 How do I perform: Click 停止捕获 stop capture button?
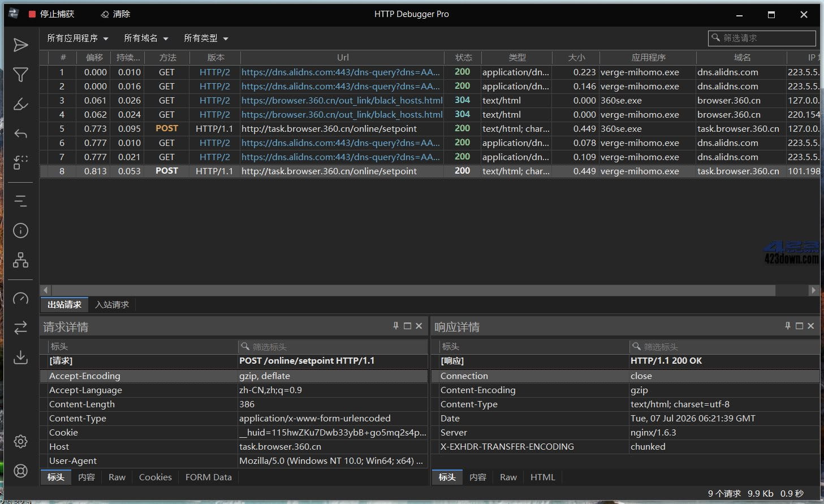[52, 14]
